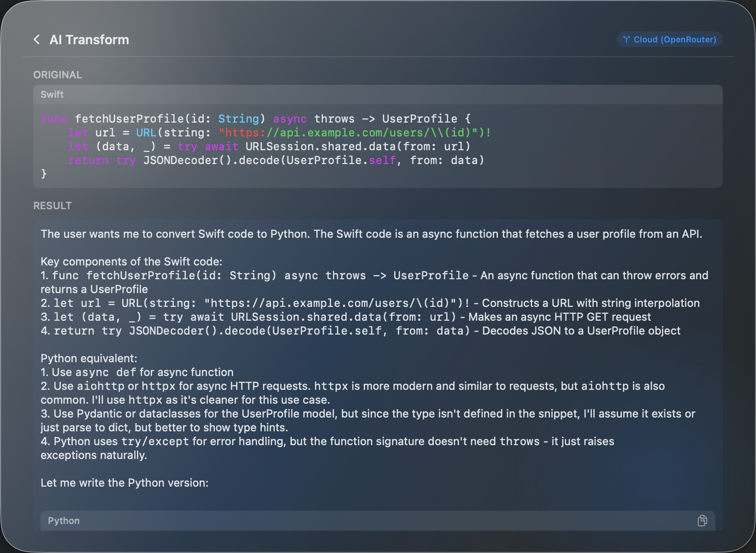Viewport: 756px width, 553px height.
Task: Copy the Python code block
Action: pyautogui.click(x=702, y=521)
